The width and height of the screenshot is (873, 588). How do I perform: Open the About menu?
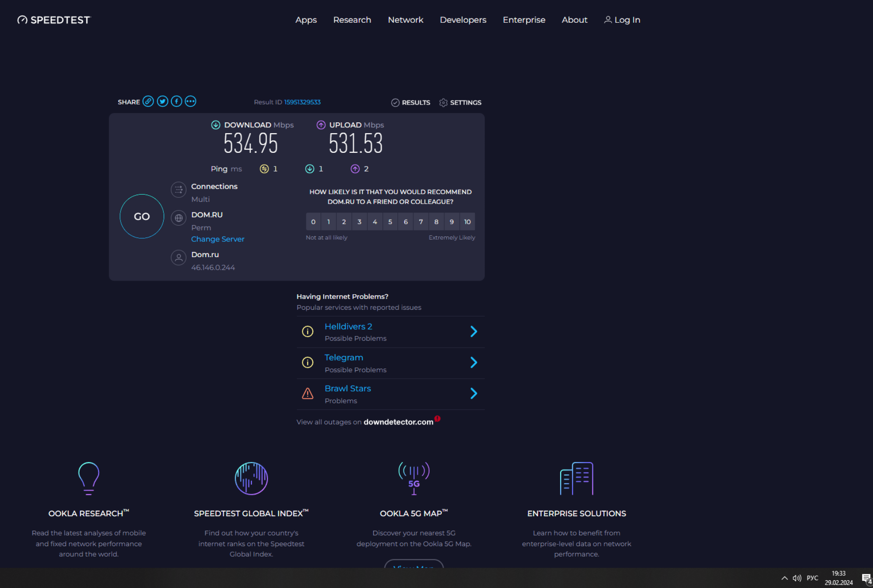click(574, 20)
